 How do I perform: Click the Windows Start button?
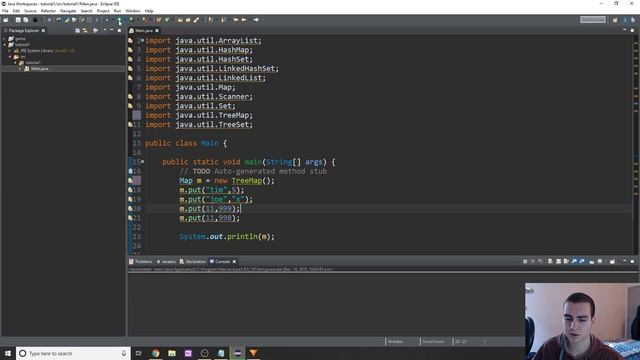8,353
